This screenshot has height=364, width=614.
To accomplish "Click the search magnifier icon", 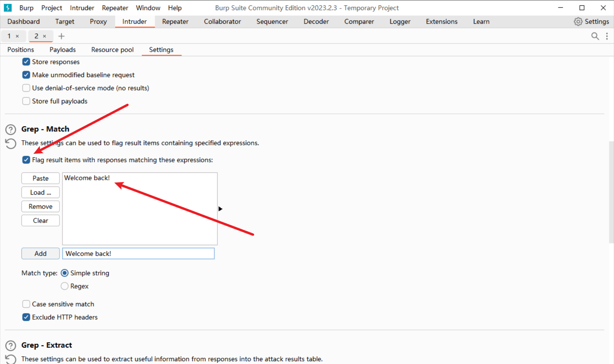I will click(x=595, y=36).
